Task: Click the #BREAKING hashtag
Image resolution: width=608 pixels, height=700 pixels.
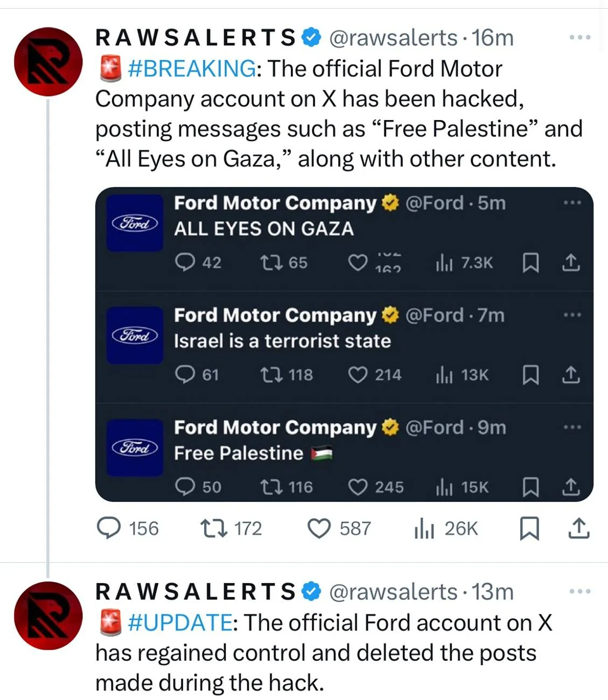Action: point(192,68)
